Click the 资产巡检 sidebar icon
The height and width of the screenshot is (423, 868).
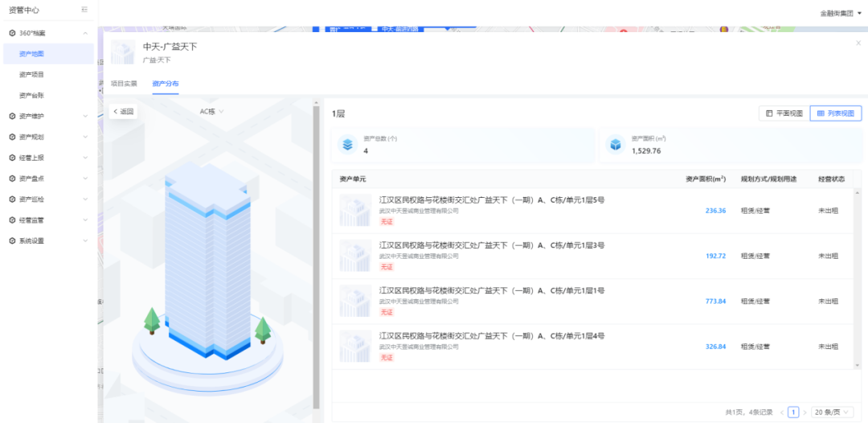(x=12, y=199)
